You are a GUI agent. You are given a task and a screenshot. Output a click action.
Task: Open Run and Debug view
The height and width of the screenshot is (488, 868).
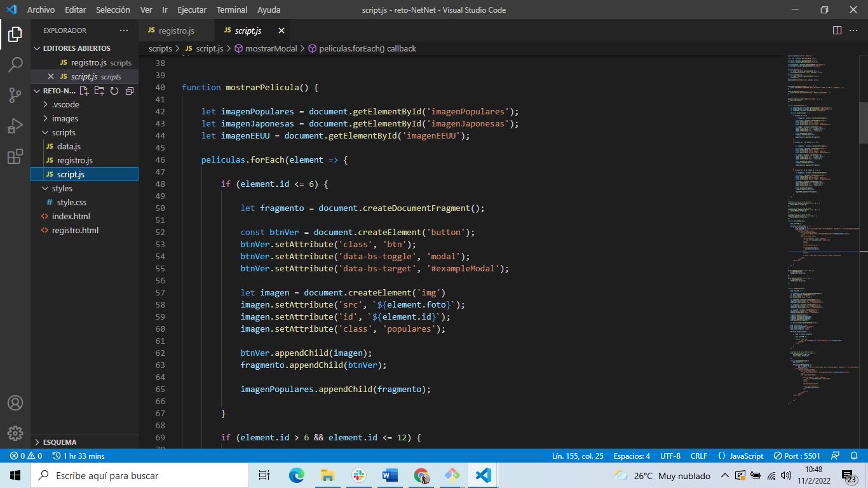(x=15, y=126)
